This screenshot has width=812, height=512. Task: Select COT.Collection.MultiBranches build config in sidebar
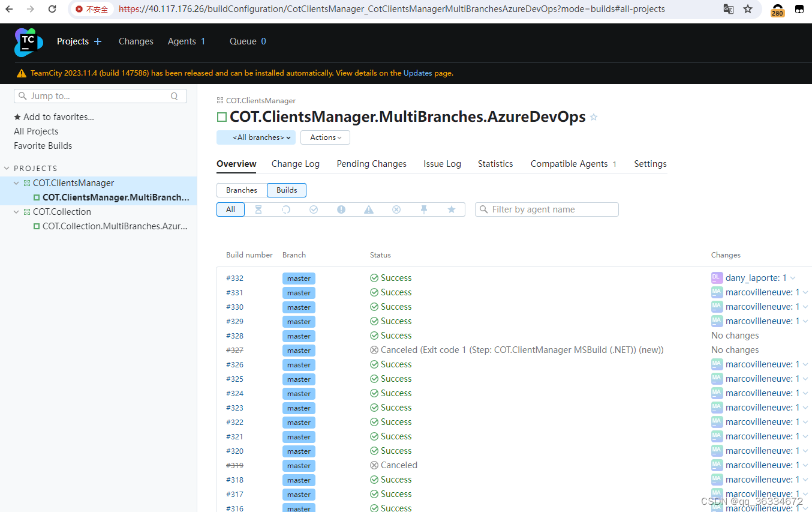pos(115,226)
